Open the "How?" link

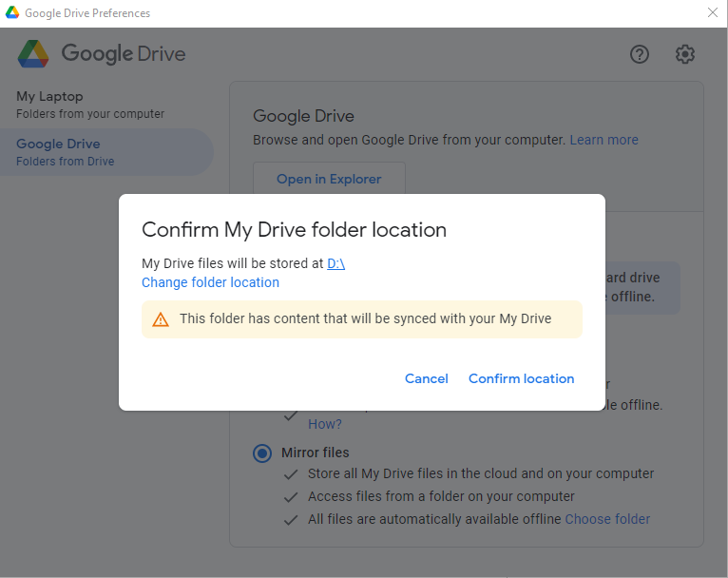click(325, 424)
